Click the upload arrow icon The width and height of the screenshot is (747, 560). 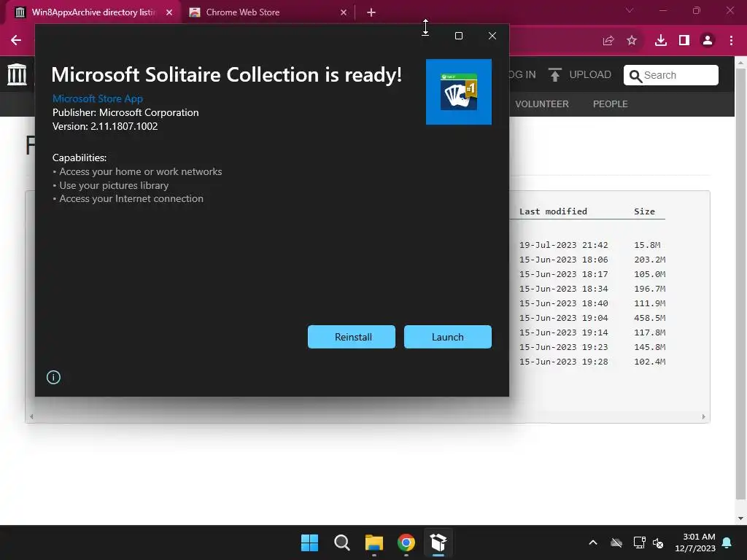[x=554, y=75]
